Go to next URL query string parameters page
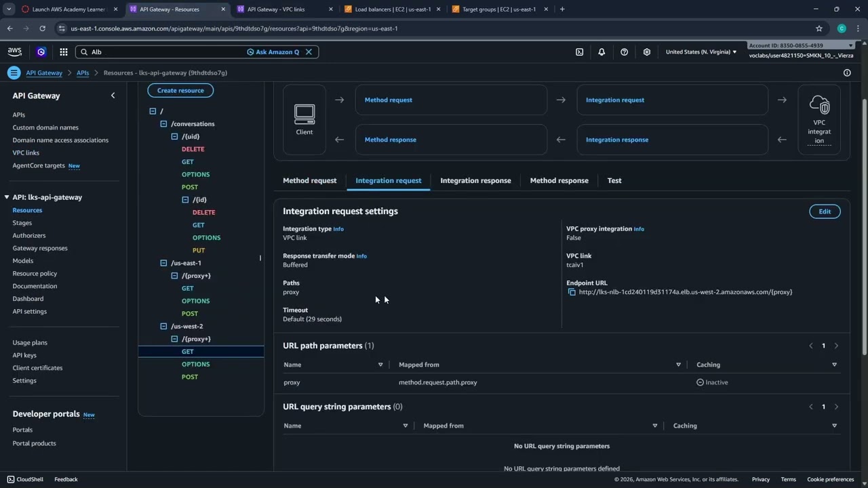 (x=836, y=407)
